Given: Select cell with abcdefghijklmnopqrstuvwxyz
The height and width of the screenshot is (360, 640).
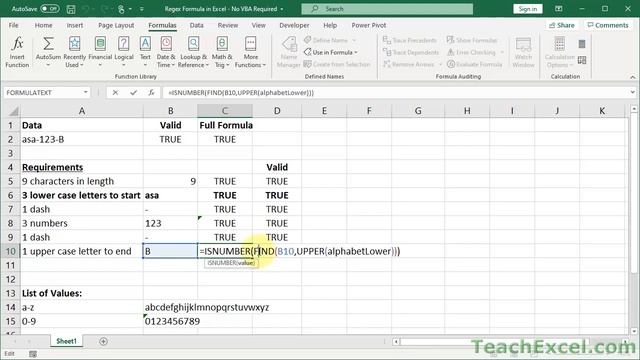Looking at the screenshot, I should 170,307.
